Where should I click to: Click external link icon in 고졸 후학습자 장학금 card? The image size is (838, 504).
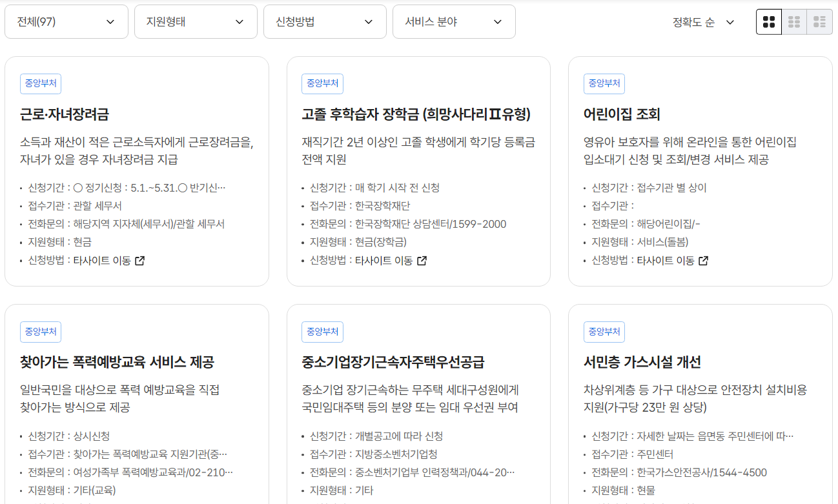(x=422, y=261)
